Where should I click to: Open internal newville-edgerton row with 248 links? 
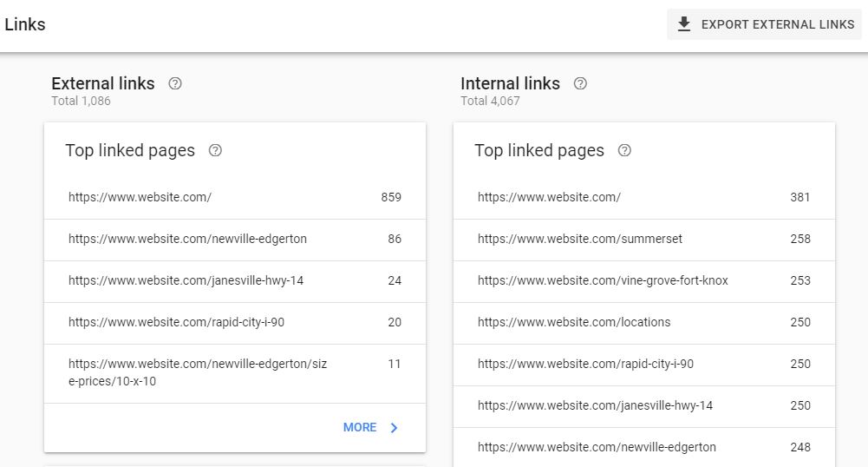point(643,447)
